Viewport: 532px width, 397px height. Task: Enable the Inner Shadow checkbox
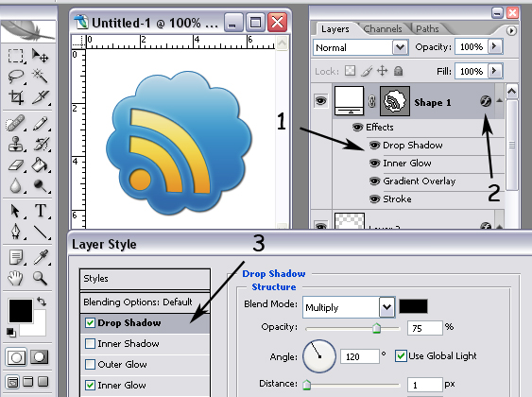point(90,344)
